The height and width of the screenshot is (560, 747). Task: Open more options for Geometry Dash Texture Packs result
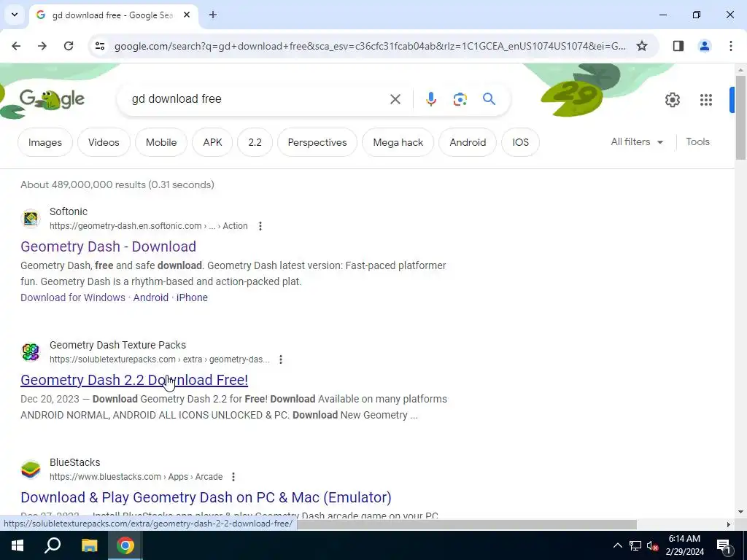pos(281,359)
